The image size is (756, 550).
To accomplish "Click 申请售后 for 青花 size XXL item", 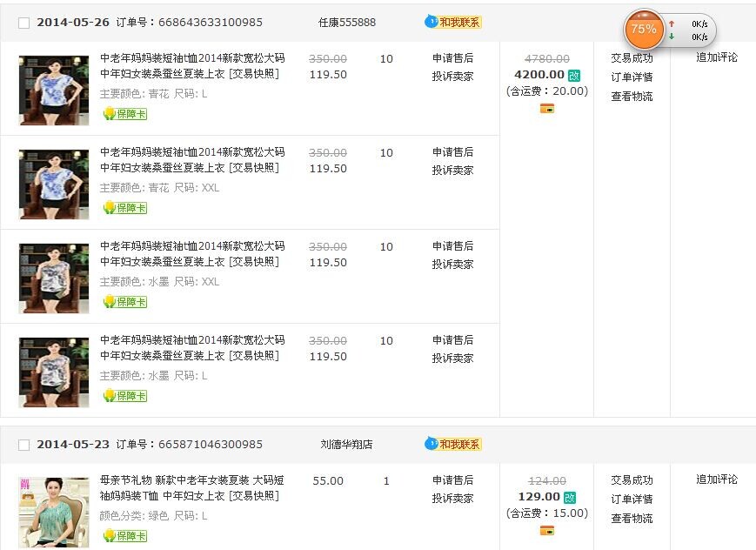I will click(452, 152).
